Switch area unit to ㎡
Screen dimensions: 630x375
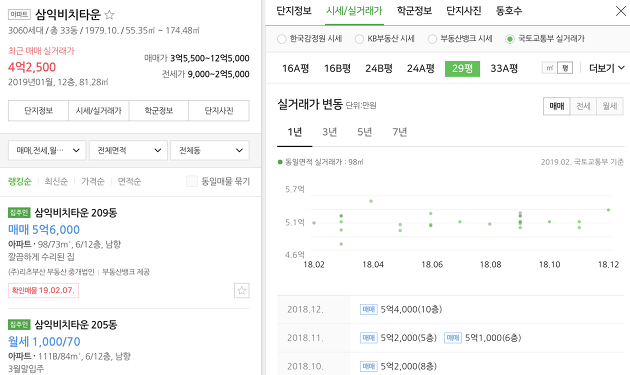(550, 68)
